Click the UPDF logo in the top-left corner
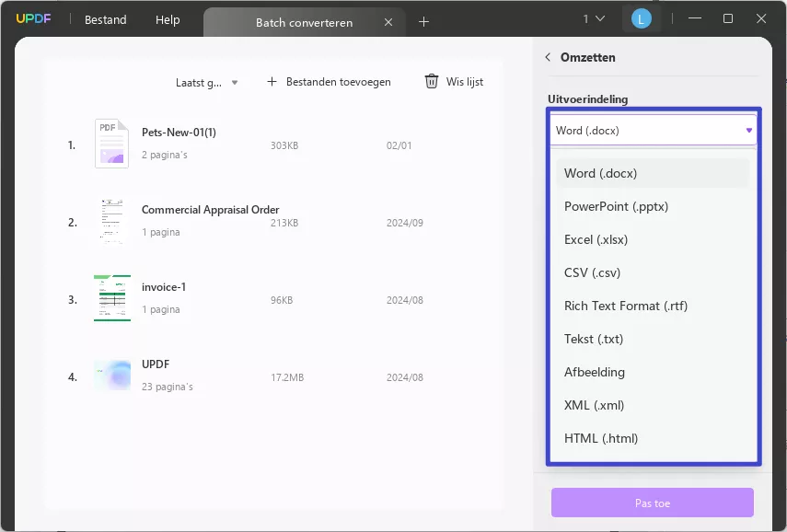 coord(33,18)
